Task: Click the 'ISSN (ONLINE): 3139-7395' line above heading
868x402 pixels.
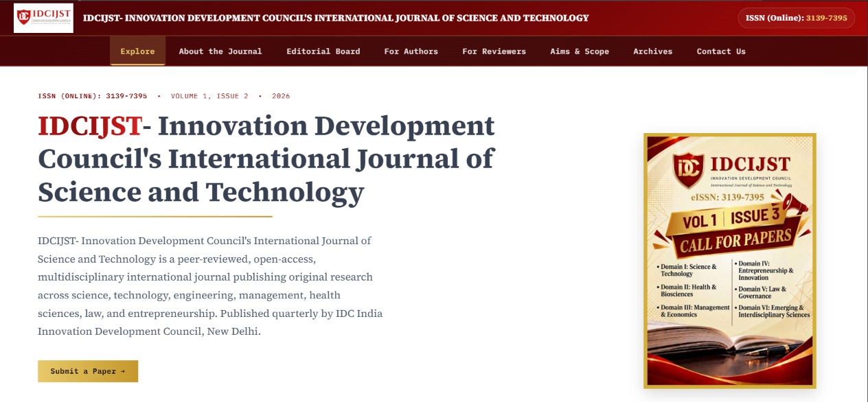Action: (x=93, y=96)
